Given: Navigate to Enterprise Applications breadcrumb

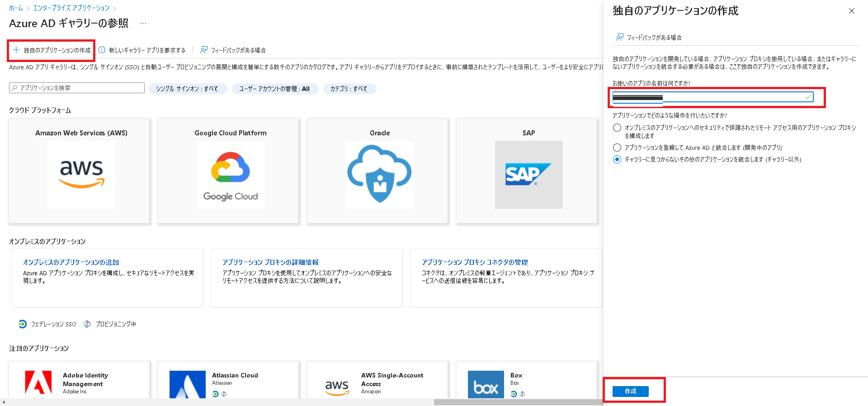Looking at the screenshot, I should pos(71,8).
